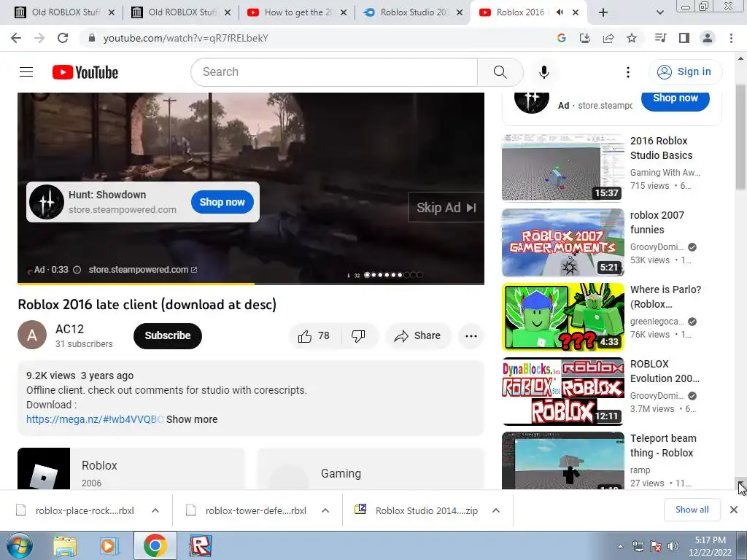Open a new browser tab
The image size is (747, 560).
[x=603, y=12]
